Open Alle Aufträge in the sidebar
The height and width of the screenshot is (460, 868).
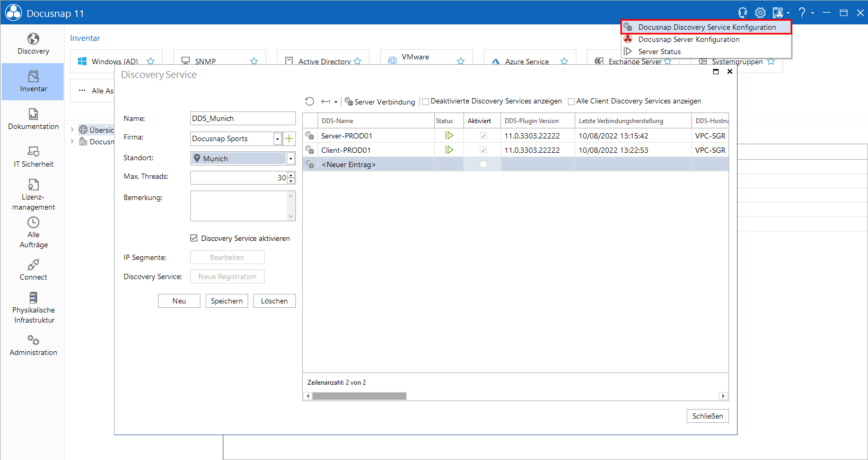pos(33,232)
